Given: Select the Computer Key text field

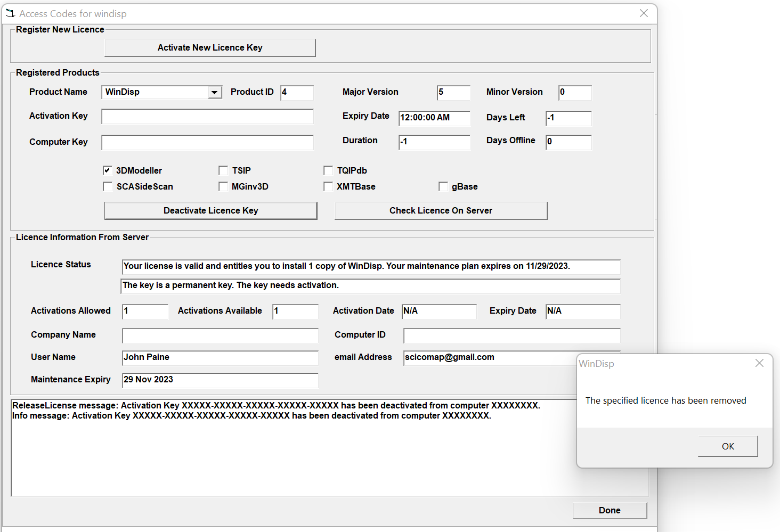Looking at the screenshot, I should click(207, 142).
